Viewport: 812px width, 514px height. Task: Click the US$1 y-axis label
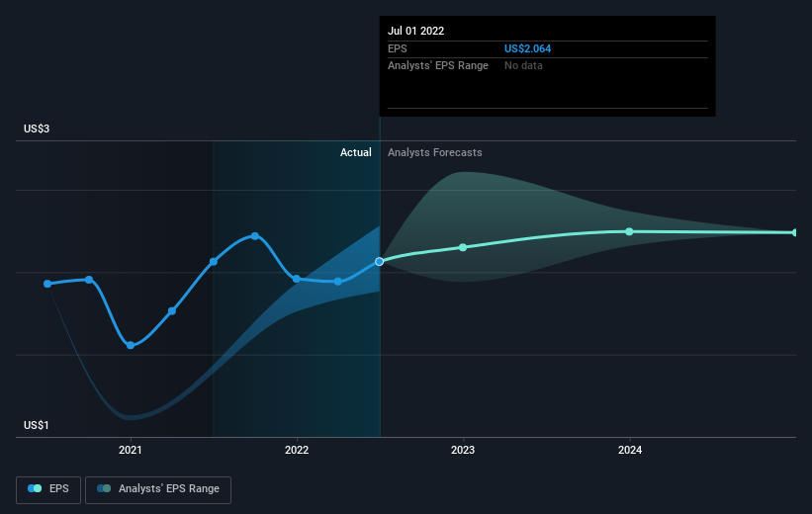[x=37, y=425]
